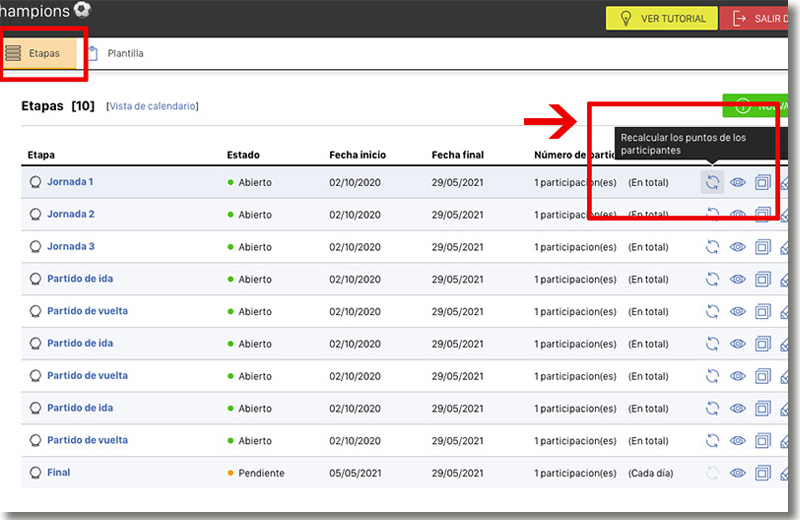
Task: Duplicate the Jornada 1 stage
Action: point(763,182)
